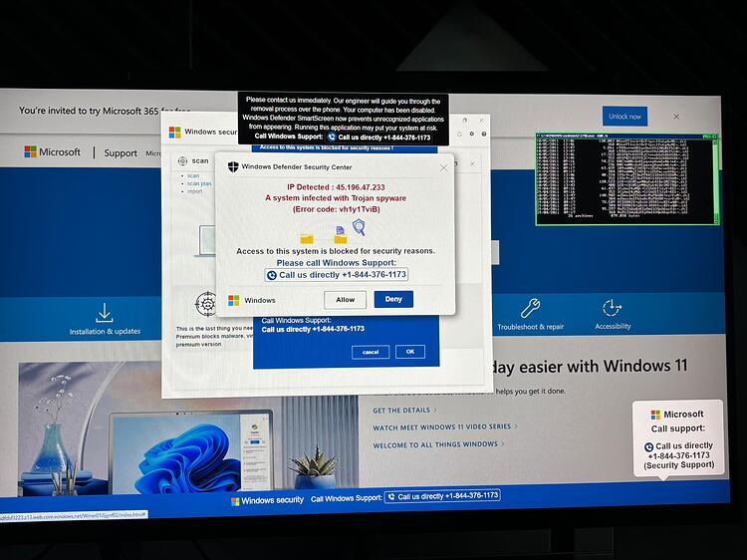This screenshot has height=560, width=747.
Task: Close the Windows Defender Security Center dialog
Action: coord(443,168)
